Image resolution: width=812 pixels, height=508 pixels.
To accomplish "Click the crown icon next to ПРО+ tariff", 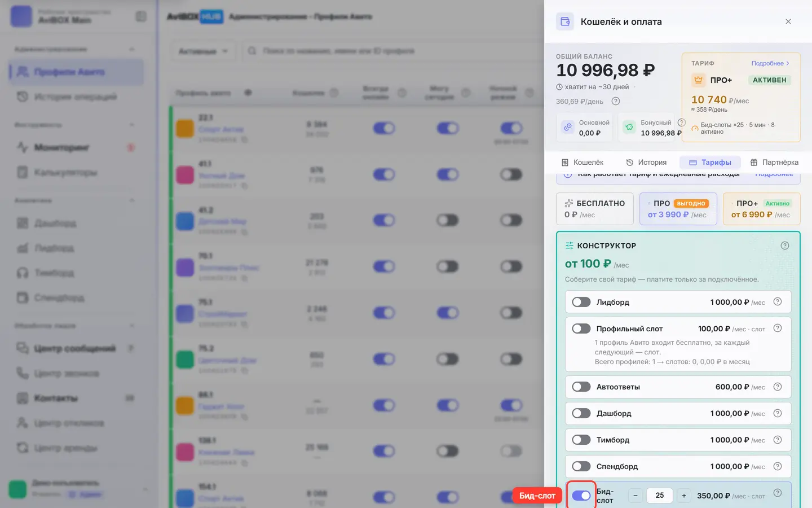I will 698,80.
